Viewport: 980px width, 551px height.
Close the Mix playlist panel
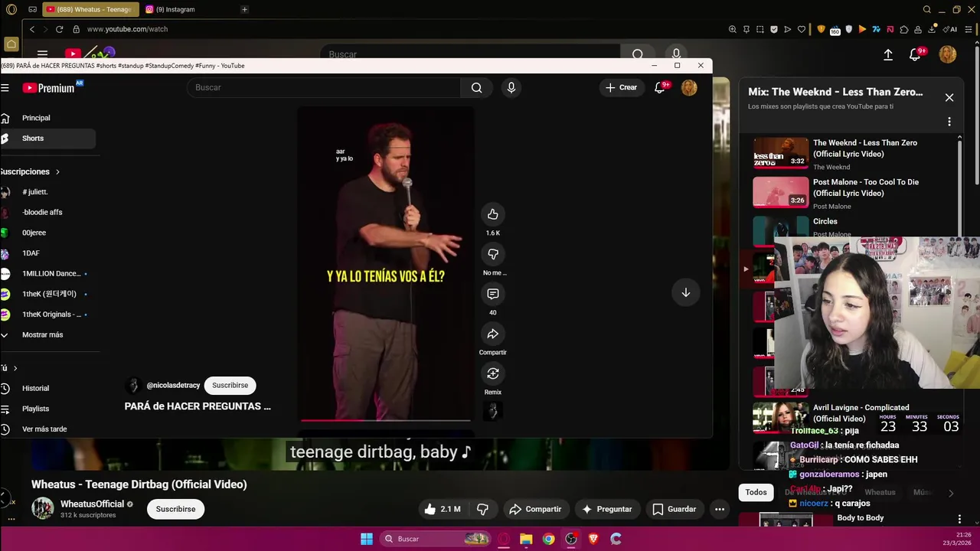pyautogui.click(x=949, y=97)
